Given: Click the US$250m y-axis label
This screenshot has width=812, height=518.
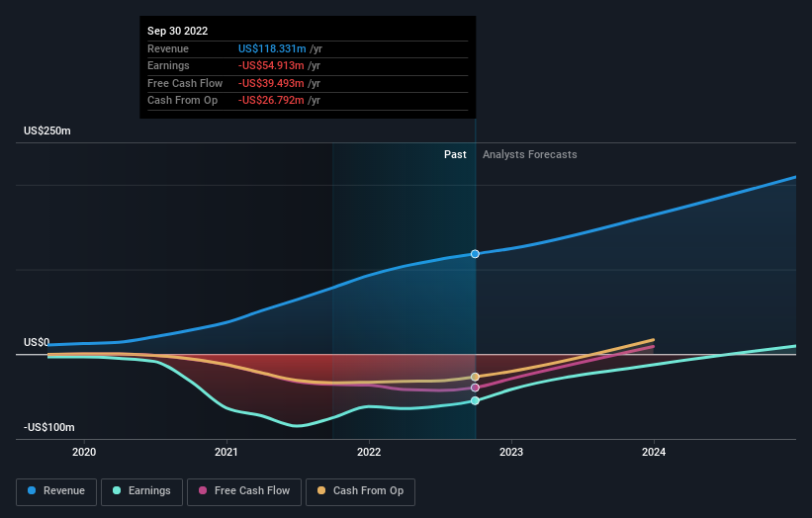Looking at the screenshot, I should click(47, 130).
